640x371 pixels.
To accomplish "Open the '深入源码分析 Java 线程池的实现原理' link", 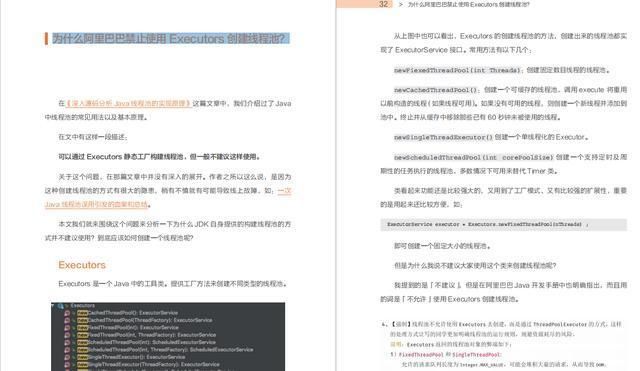I will 129,104.
